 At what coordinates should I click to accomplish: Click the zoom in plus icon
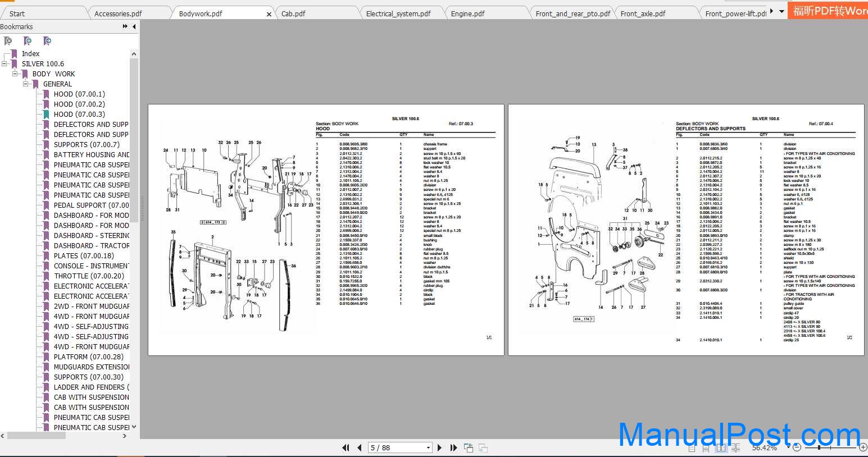pos(862,447)
